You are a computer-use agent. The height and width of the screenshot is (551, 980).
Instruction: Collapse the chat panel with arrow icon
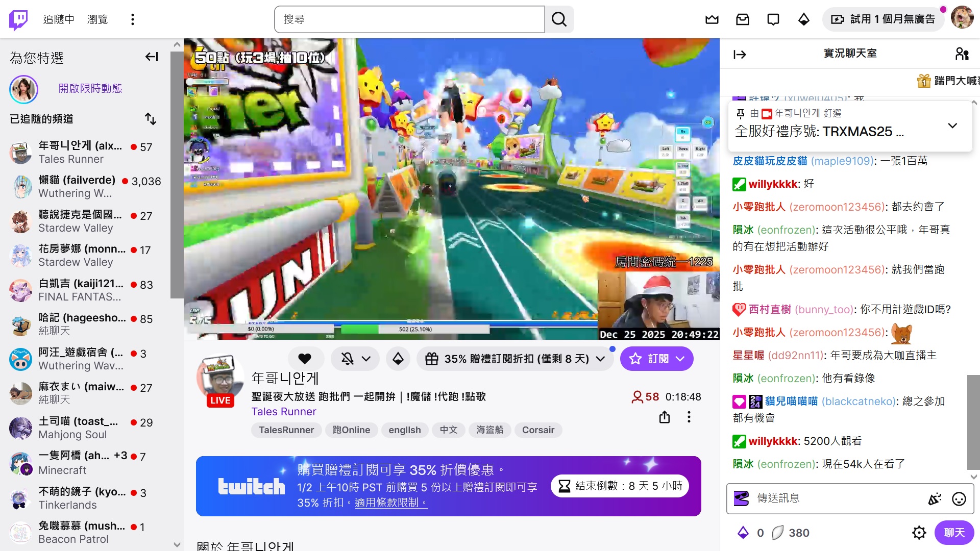pyautogui.click(x=740, y=54)
